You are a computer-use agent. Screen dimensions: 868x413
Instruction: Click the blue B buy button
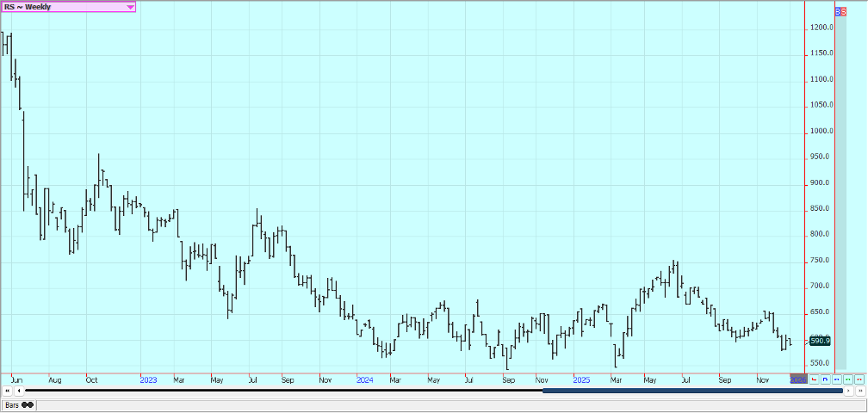click(x=840, y=11)
